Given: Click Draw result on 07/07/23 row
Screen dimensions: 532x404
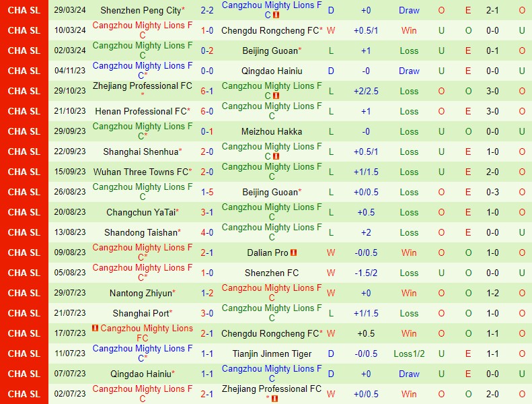Looking at the screenshot, I should click(409, 374).
